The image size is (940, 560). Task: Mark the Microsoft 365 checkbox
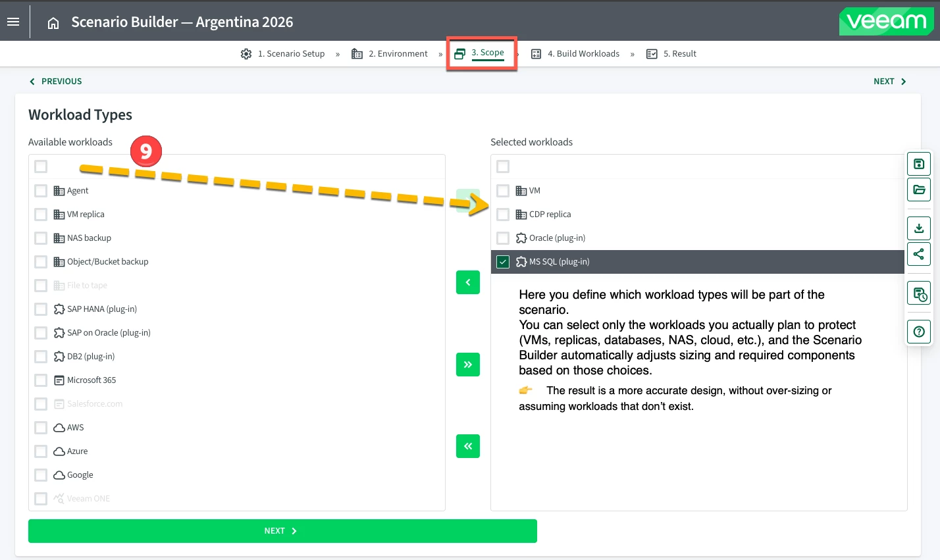[41, 380]
